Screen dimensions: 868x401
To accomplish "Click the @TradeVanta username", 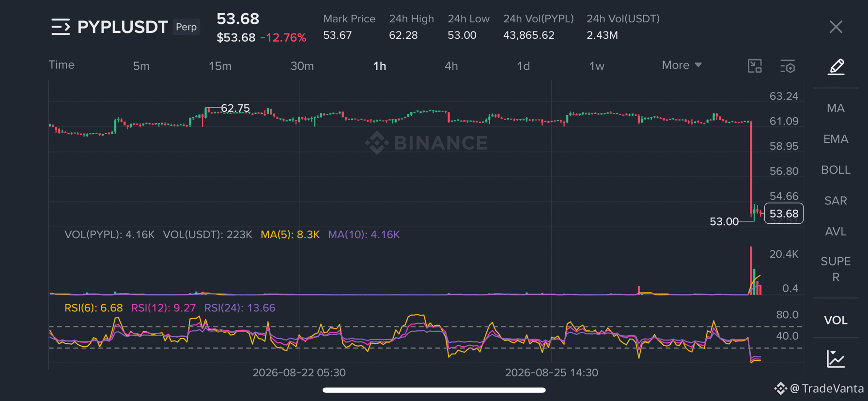I will 827,388.
